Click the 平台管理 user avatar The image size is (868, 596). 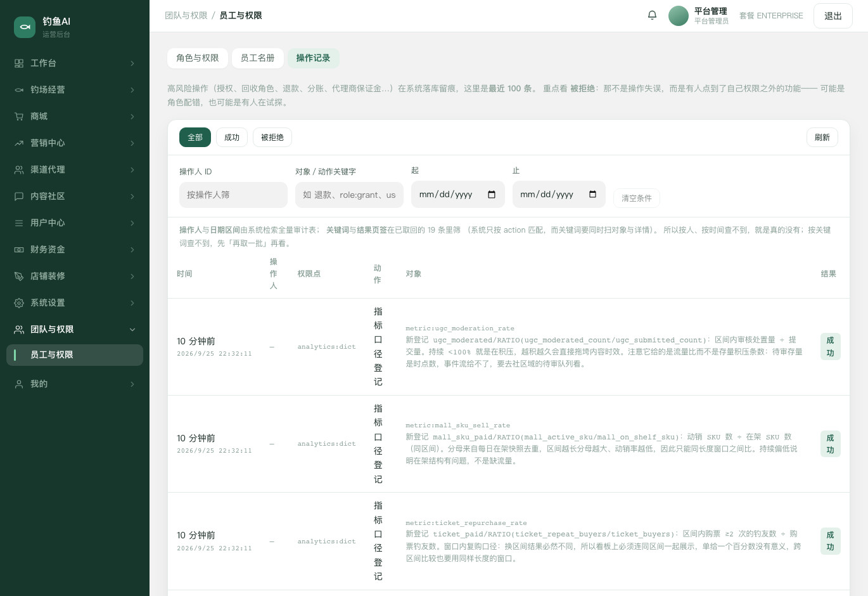[679, 16]
